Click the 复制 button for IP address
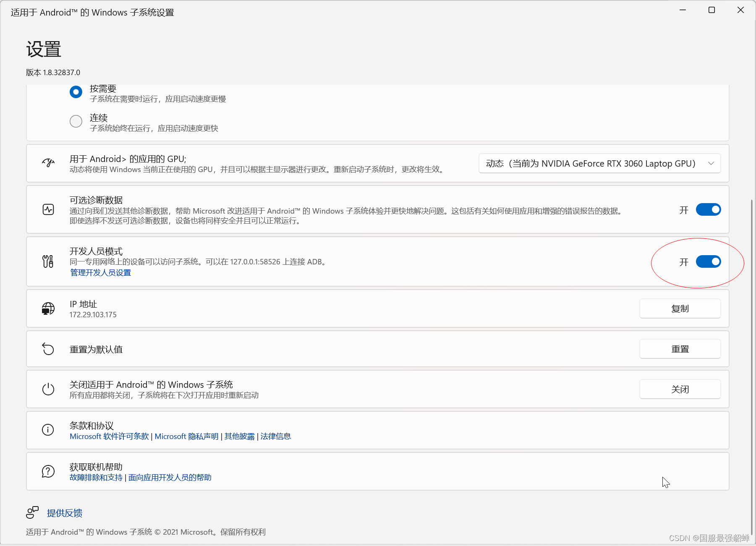 click(x=680, y=308)
